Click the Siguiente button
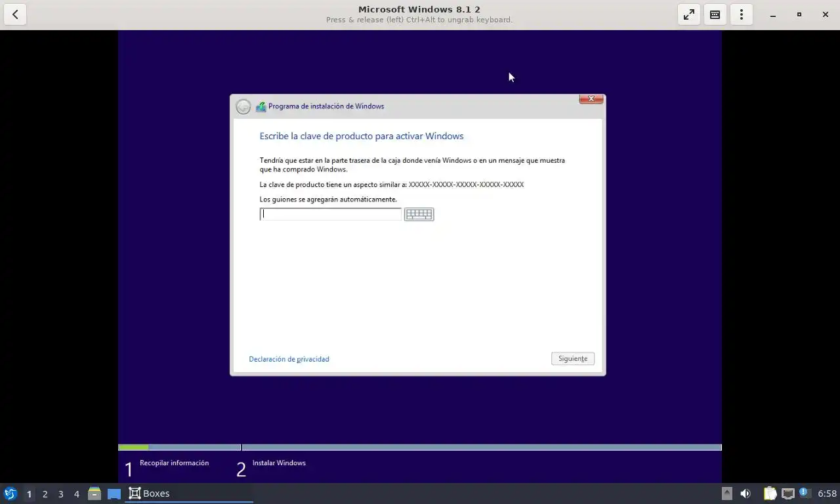 (x=573, y=358)
